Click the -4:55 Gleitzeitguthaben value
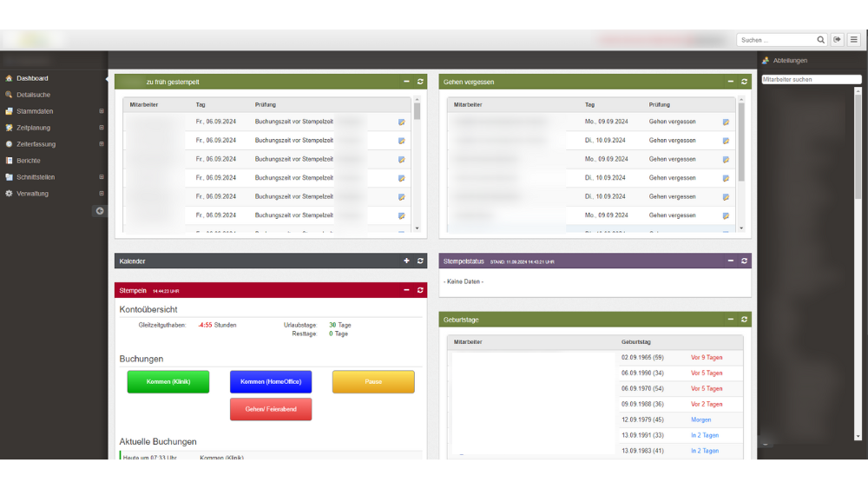868x489 pixels. [206, 325]
